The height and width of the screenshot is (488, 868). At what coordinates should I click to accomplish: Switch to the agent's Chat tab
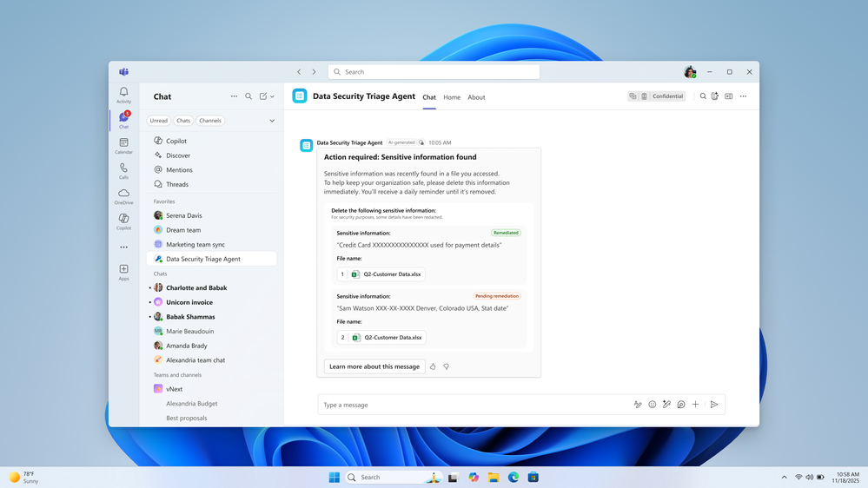[x=429, y=97]
